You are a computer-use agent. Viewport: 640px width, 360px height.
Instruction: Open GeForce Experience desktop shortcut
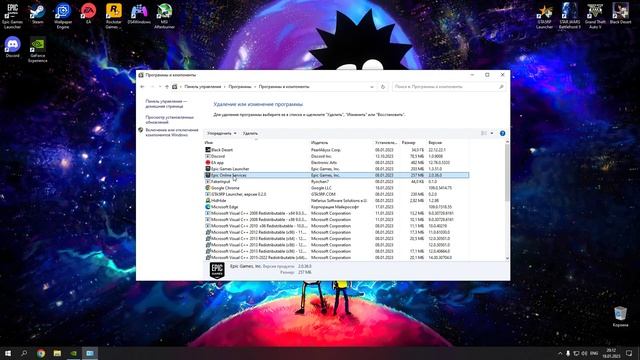click(38, 50)
